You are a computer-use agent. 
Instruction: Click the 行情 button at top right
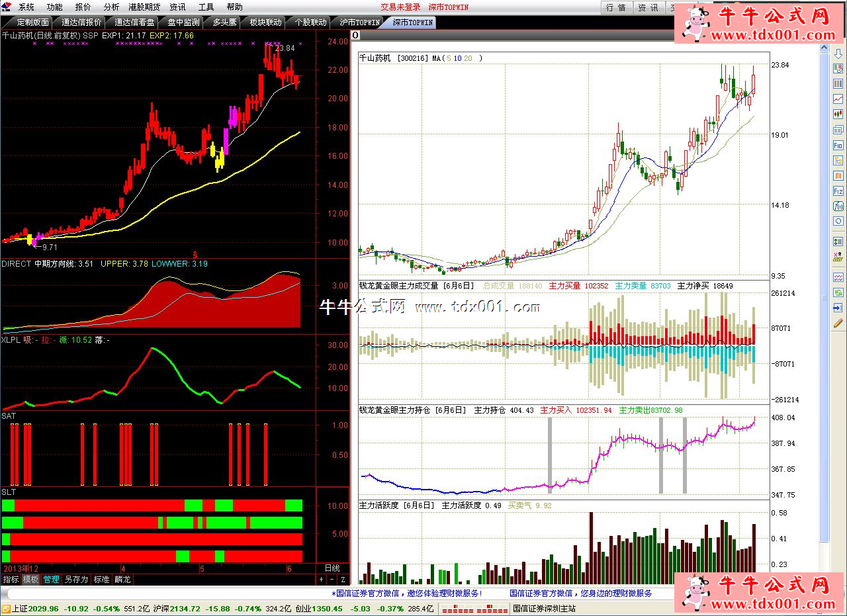(x=615, y=8)
